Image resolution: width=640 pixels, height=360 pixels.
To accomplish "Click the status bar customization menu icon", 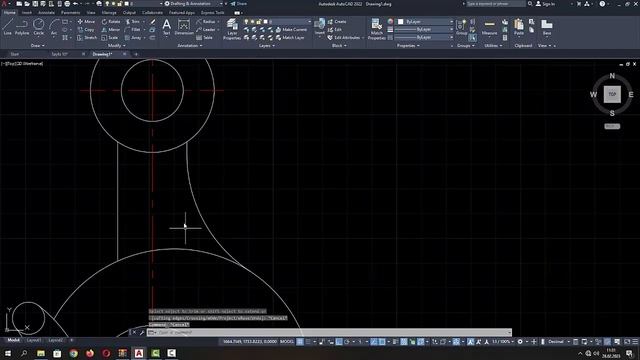I will point(635,342).
